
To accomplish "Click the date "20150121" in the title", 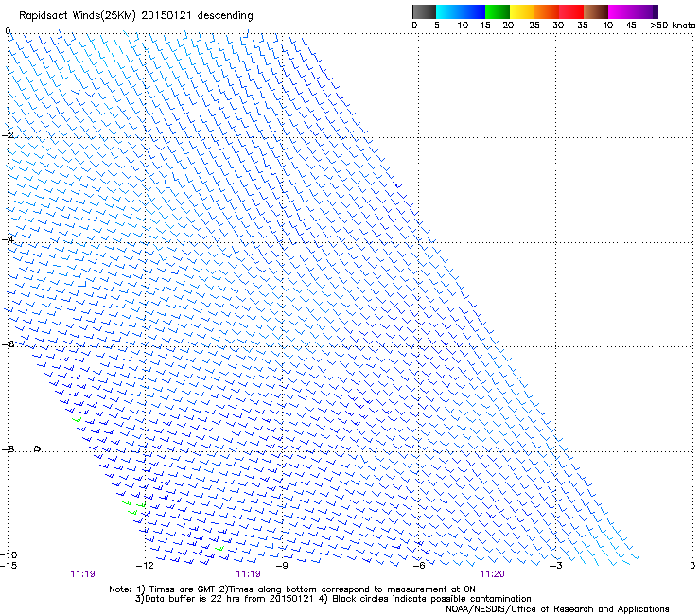I will [166, 16].
